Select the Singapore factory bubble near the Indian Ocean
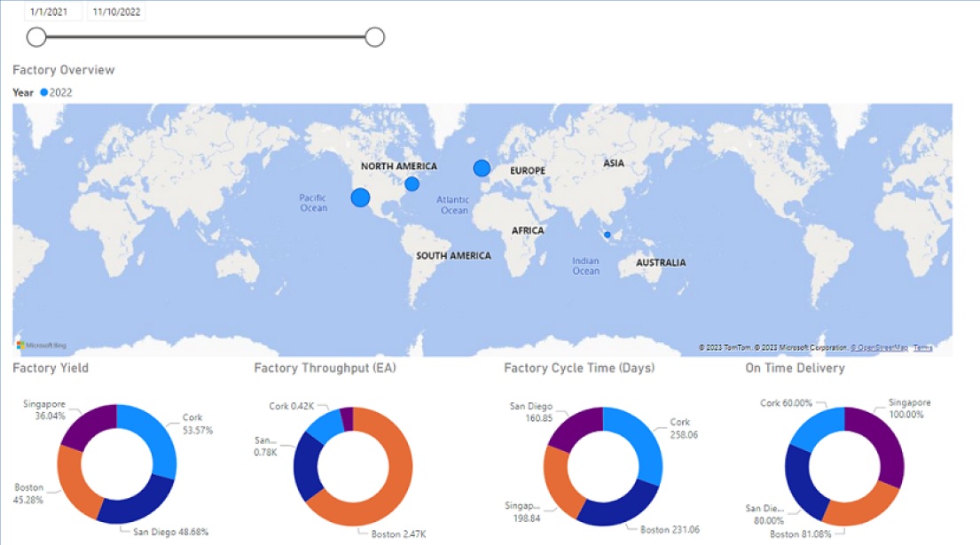Viewport: 980px width, 545px height. coord(606,235)
